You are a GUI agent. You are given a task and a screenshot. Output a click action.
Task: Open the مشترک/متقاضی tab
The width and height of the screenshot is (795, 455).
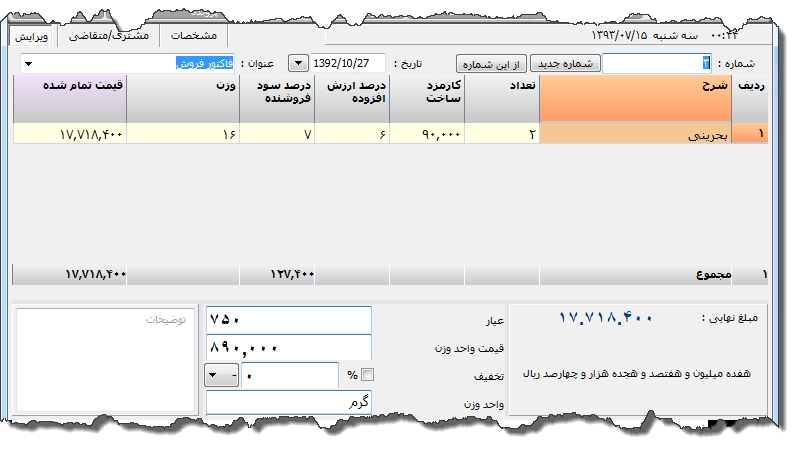[109, 36]
